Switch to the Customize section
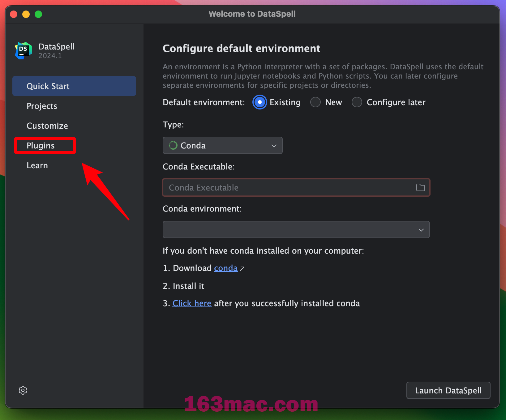Viewport: 506px width, 420px height. [74, 126]
